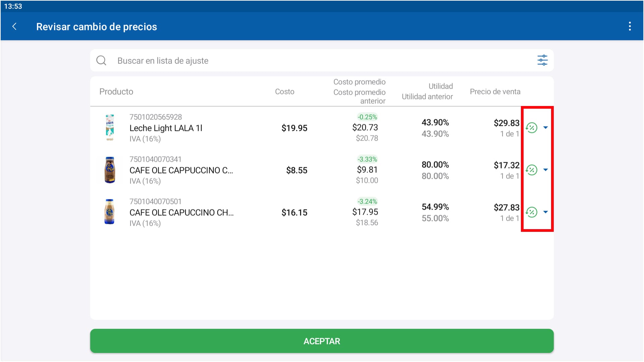Click the Precio de venta column header
644x362 pixels.
(x=495, y=92)
